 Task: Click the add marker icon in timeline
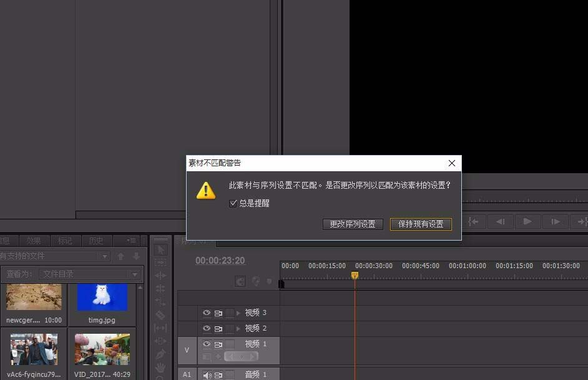269,281
